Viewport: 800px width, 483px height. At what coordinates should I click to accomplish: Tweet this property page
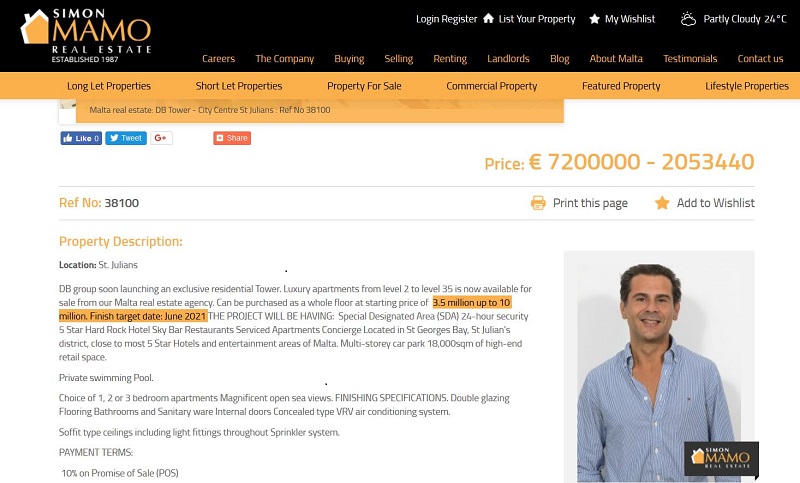[x=127, y=138]
